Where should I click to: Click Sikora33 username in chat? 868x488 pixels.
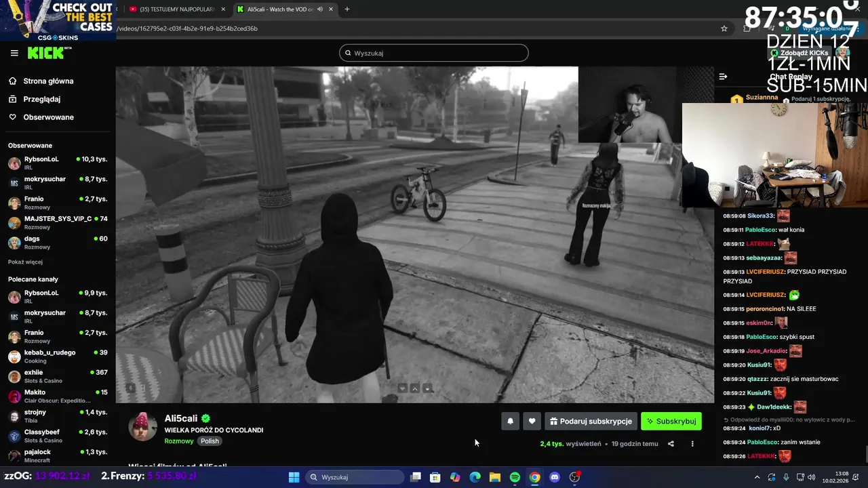760,216
